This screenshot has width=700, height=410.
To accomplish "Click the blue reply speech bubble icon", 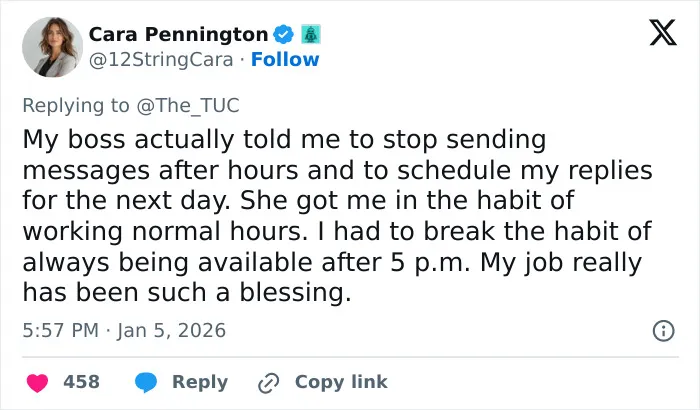I will point(146,382).
